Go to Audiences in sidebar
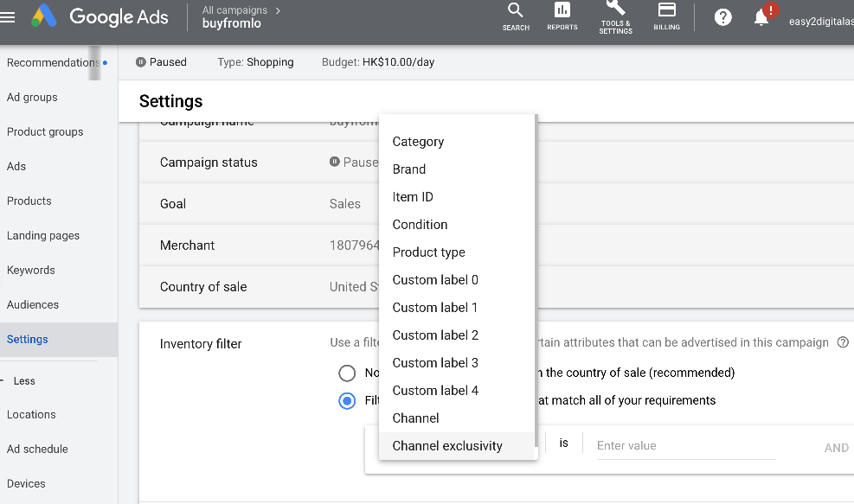This screenshot has width=854, height=504. tap(33, 305)
